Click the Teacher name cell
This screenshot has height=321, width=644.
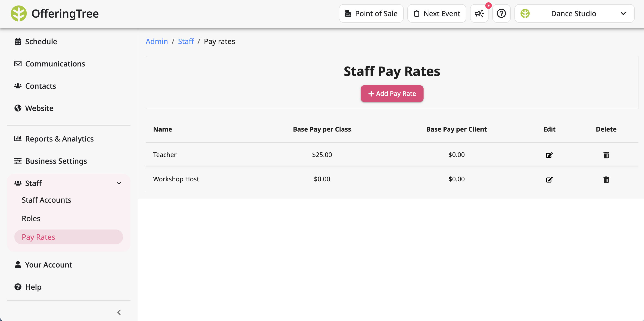tap(165, 155)
